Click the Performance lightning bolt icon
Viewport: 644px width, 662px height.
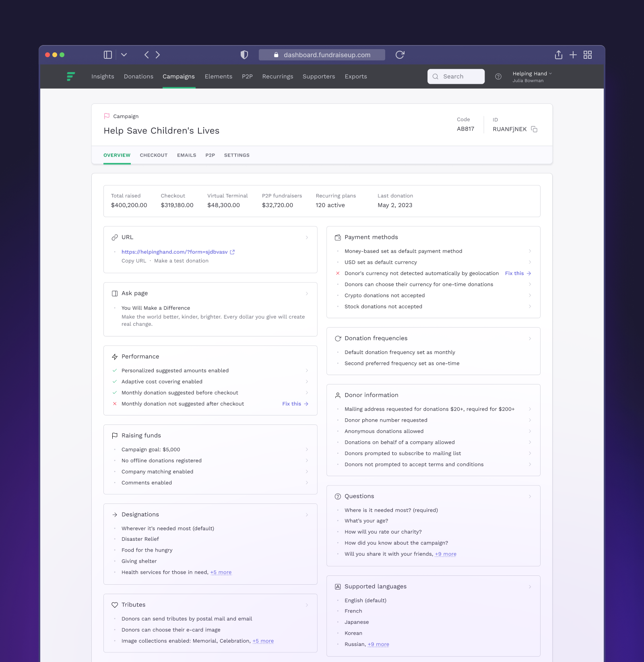click(115, 357)
